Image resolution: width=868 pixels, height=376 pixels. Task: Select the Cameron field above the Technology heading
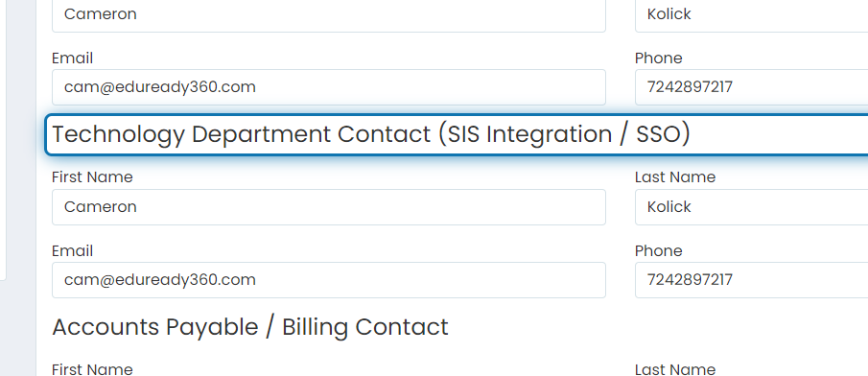tap(329, 15)
